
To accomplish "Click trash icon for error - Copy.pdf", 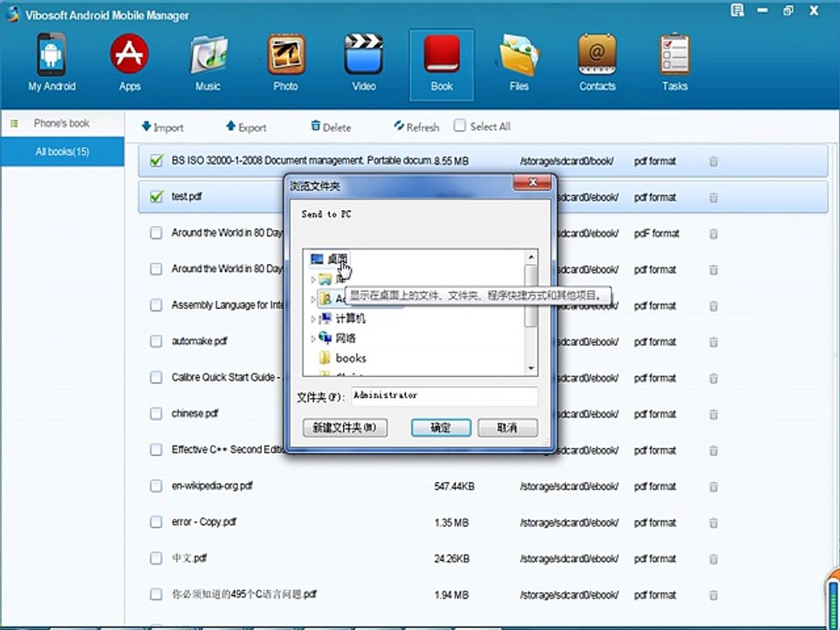I will [x=714, y=523].
